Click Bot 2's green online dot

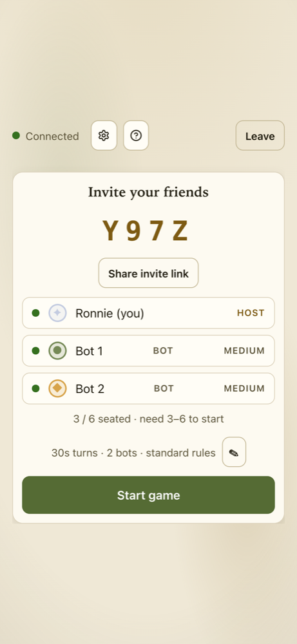pyautogui.click(x=35, y=388)
